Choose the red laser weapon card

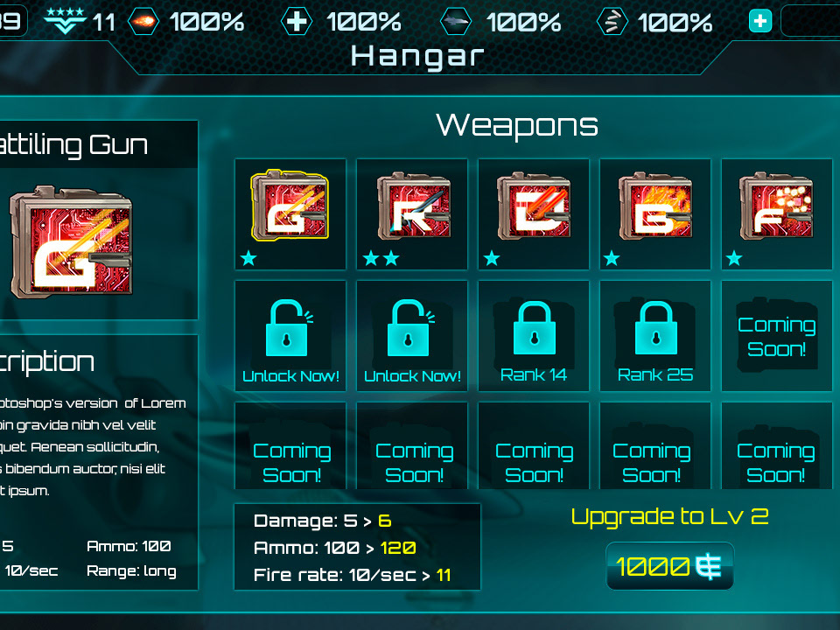(534, 214)
